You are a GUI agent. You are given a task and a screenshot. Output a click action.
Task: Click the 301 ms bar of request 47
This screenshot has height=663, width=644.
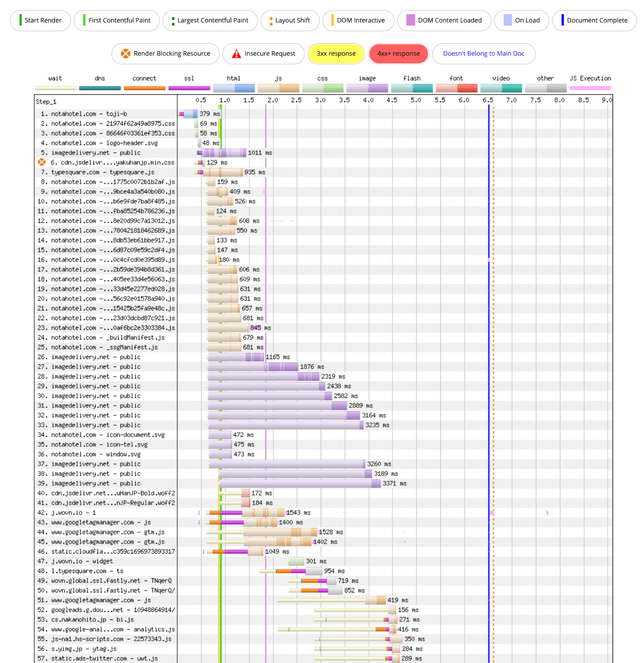pos(296,561)
